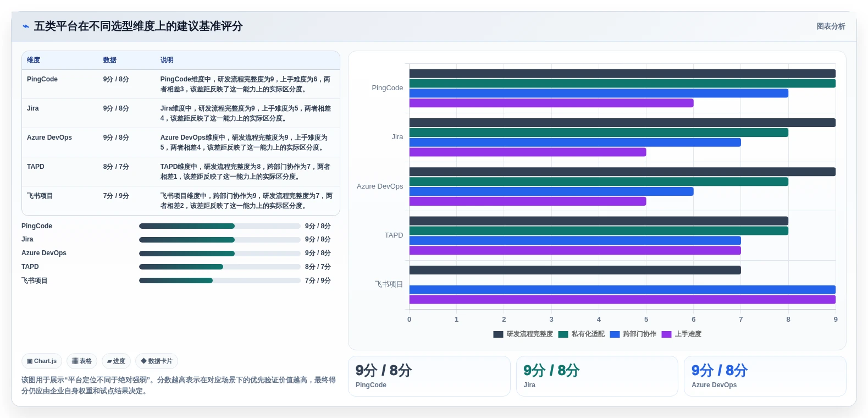Select the Chart.js tag chip
The height and width of the screenshot is (418, 868).
[x=42, y=361]
